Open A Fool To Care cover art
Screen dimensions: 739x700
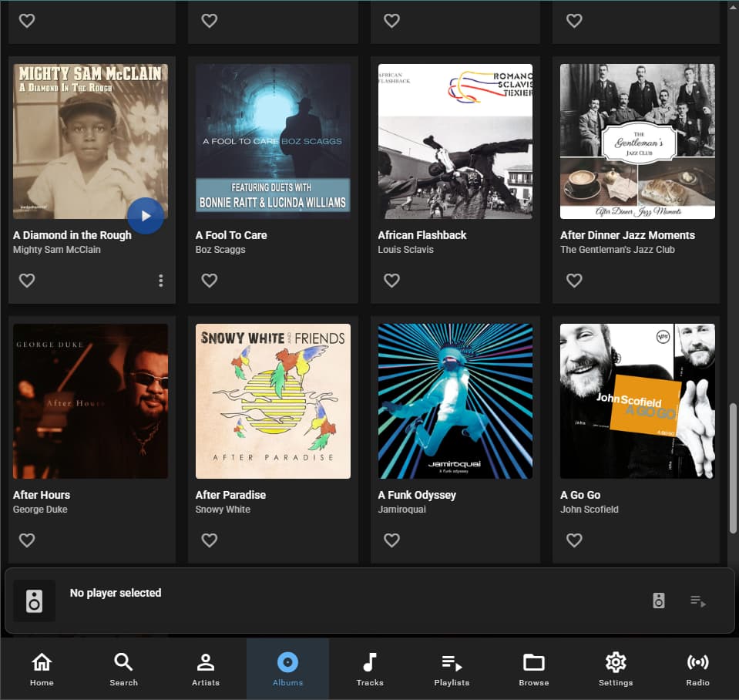273,141
